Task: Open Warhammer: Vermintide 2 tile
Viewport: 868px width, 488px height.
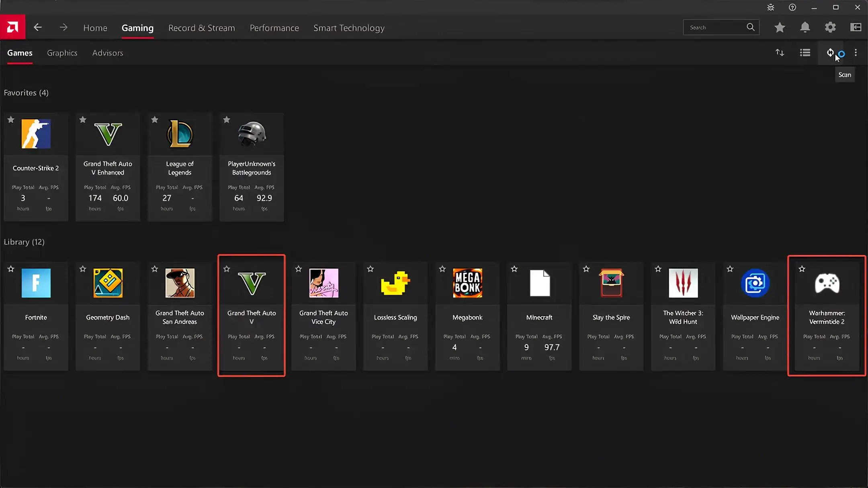Action: pyautogui.click(x=827, y=316)
